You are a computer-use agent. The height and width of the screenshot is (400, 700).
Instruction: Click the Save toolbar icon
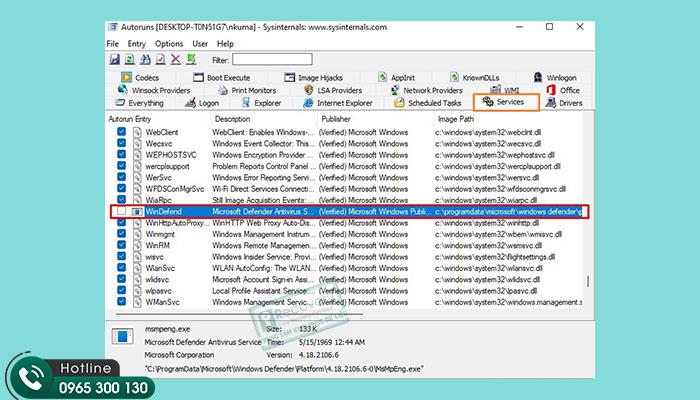[115, 59]
